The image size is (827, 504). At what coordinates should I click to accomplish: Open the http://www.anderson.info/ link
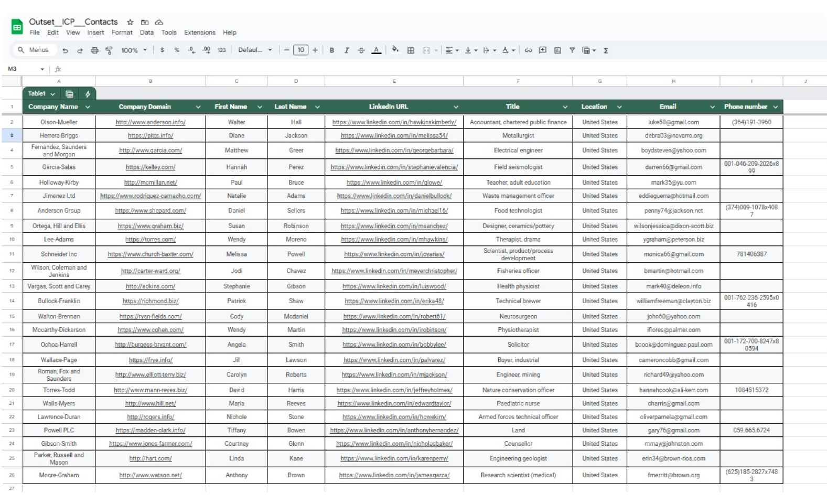(x=151, y=122)
